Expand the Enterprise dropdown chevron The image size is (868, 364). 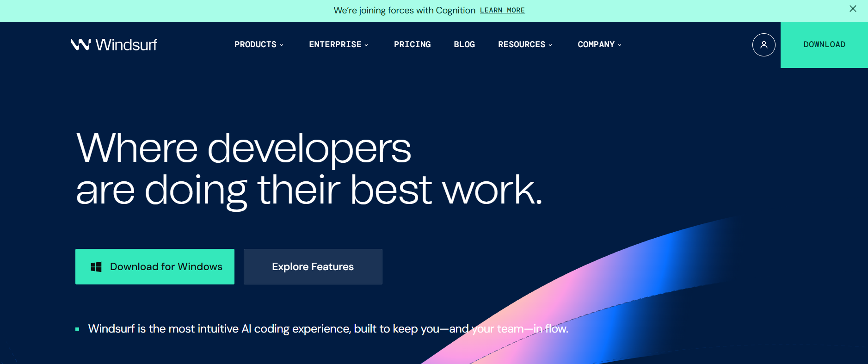coord(366,45)
